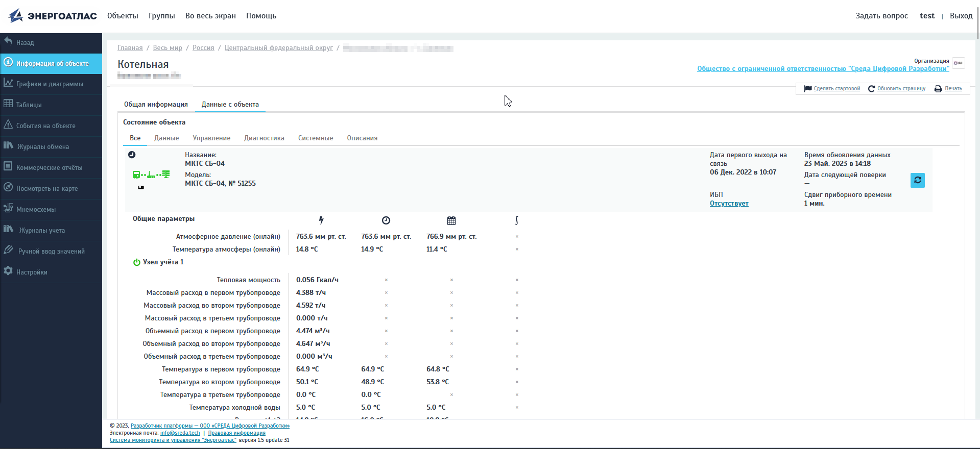Click the organization logo thumbnail

pyautogui.click(x=959, y=63)
